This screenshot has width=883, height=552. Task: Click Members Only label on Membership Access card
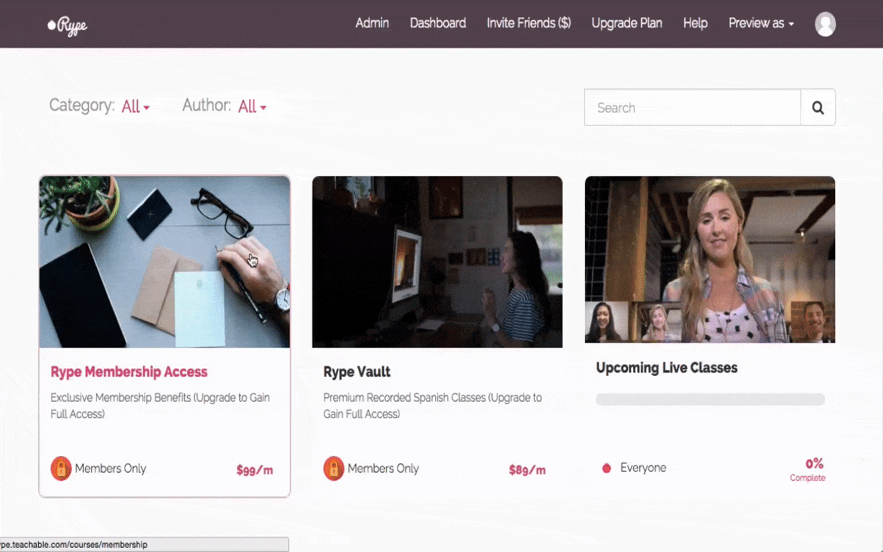coord(110,469)
